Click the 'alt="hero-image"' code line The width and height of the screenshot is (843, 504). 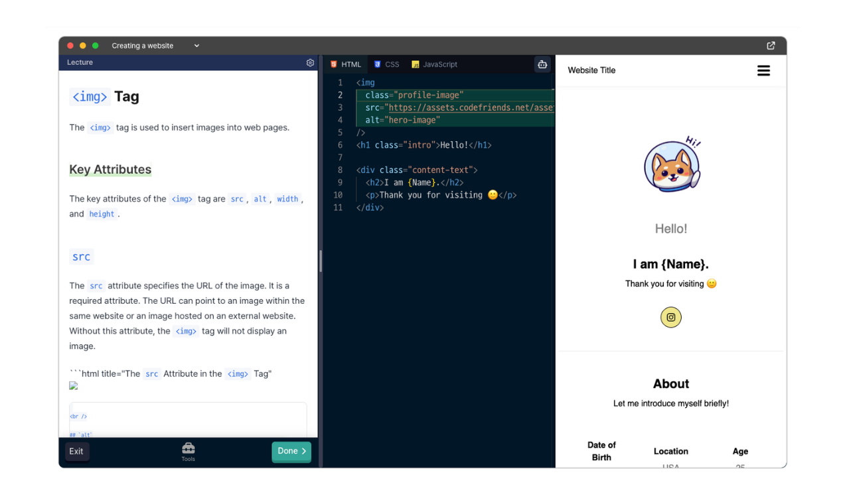[x=402, y=120]
